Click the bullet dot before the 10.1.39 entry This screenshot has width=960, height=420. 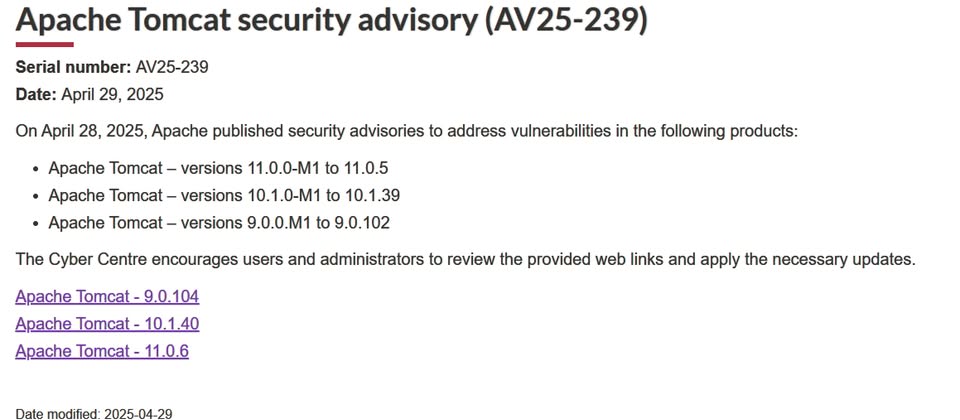37,196
